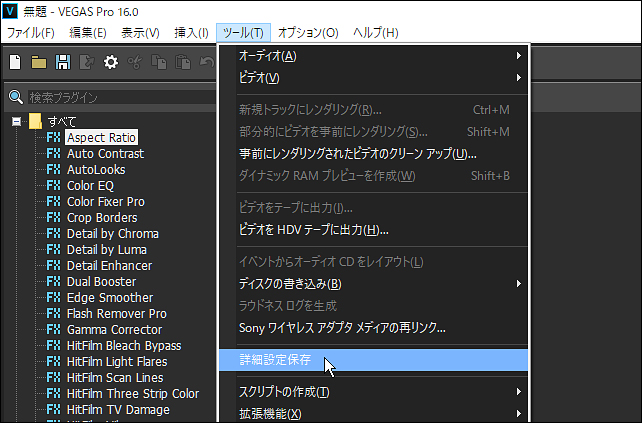Click FX icon beside Flash Remover Pro

click(x=54, y=313)
